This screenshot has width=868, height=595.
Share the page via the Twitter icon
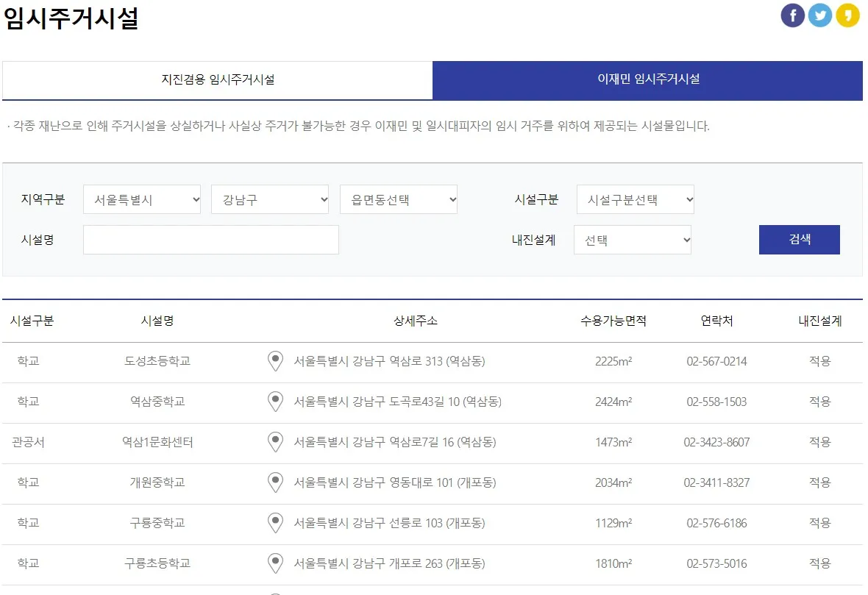pyautogui.click(x=820, y=15)
